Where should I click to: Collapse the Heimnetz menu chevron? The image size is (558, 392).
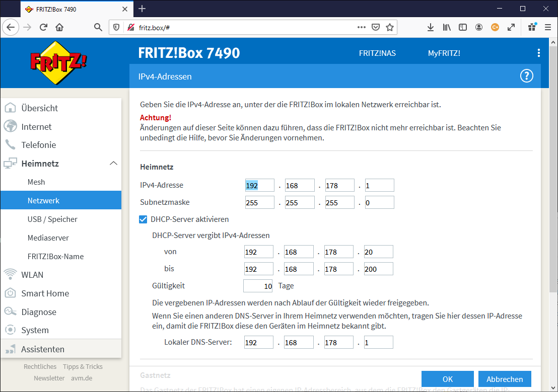point(113,163)
